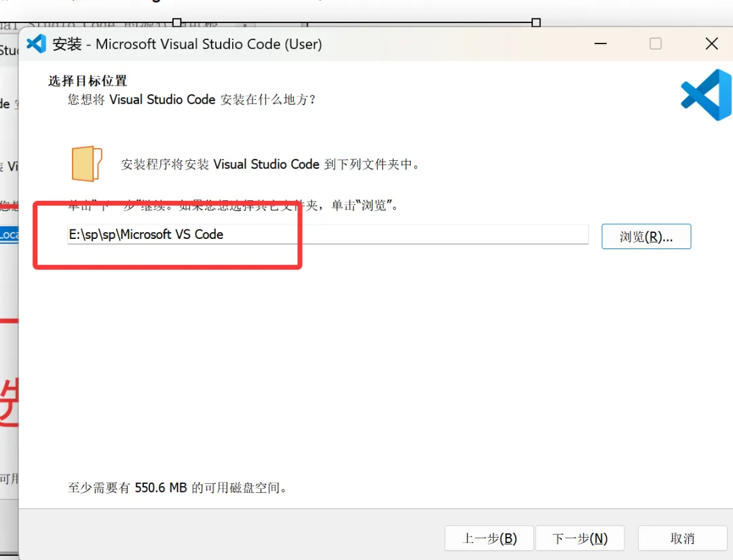Close the installer window
Viewport: 733px width, 560px height.
coord(711,44)
